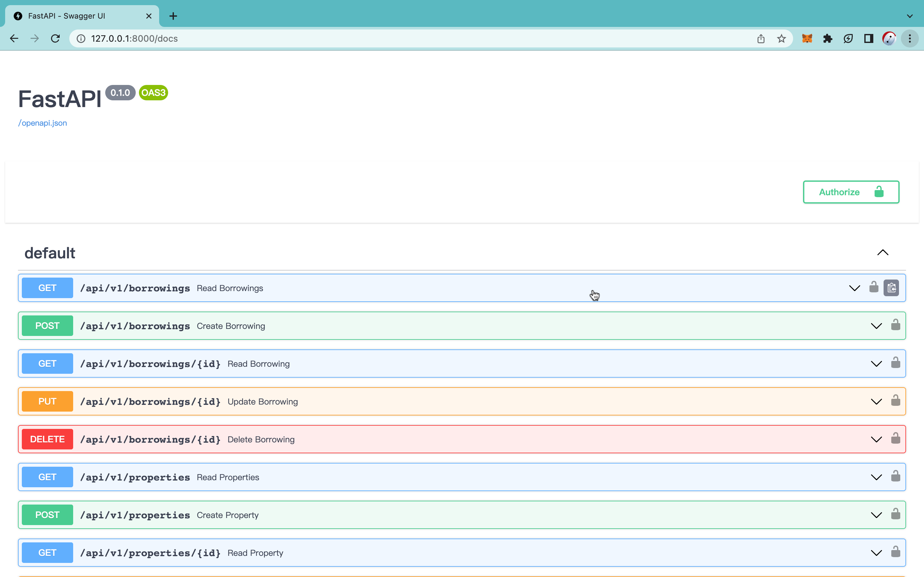Click the MetaMask fox extension icon
This screenshot has height=577, width=924.
[x=807, y=38]
